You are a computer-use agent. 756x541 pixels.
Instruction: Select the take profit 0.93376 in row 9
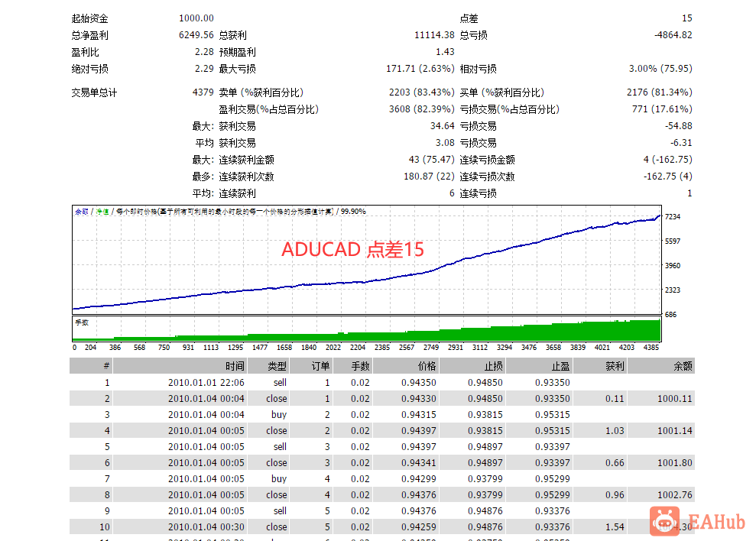click(x=553, y=511)
